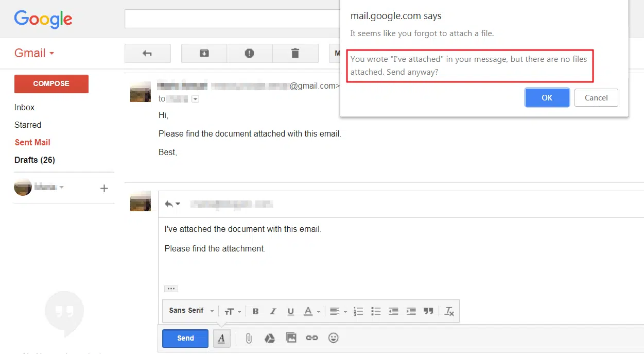Click the delete trash icon
The height and width of the screenshot is (354, 644).
(295, 53)
